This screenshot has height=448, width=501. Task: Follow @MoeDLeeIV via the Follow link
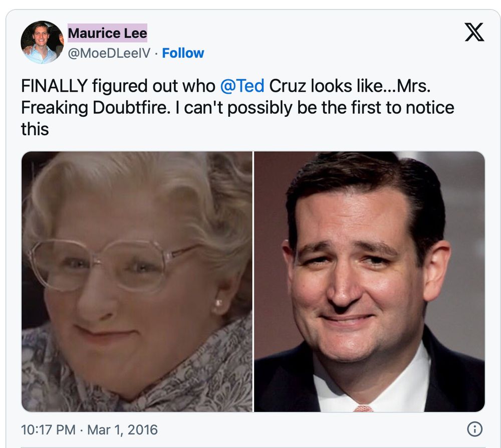(x=183, y=53)
